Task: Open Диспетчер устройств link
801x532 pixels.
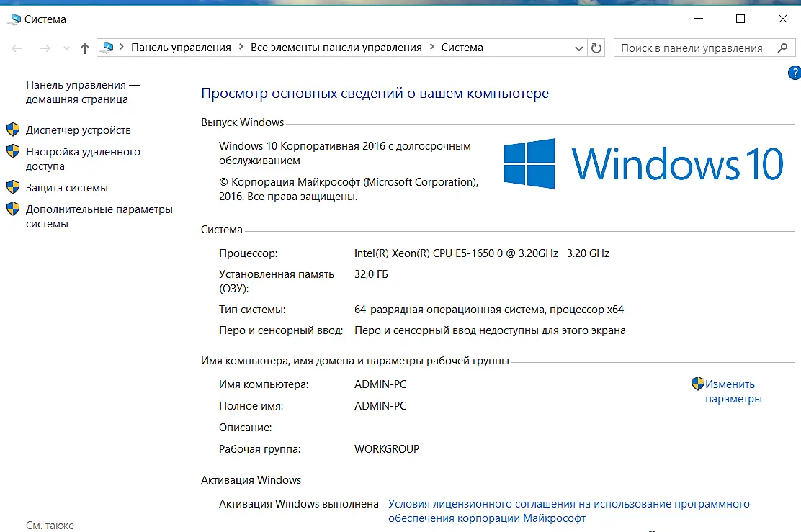Action: tap(79, 130)
